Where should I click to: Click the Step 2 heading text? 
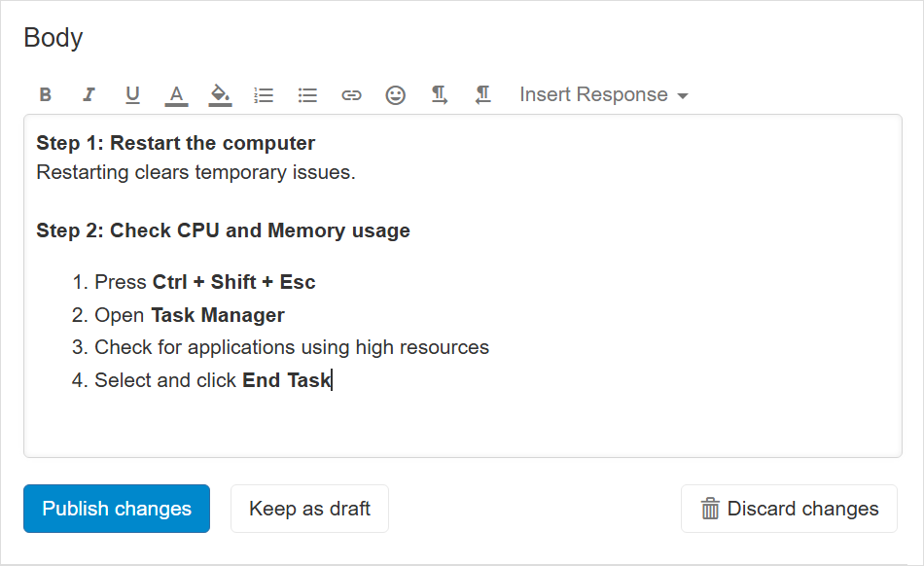pyautogui.click(x=223, y=231)
